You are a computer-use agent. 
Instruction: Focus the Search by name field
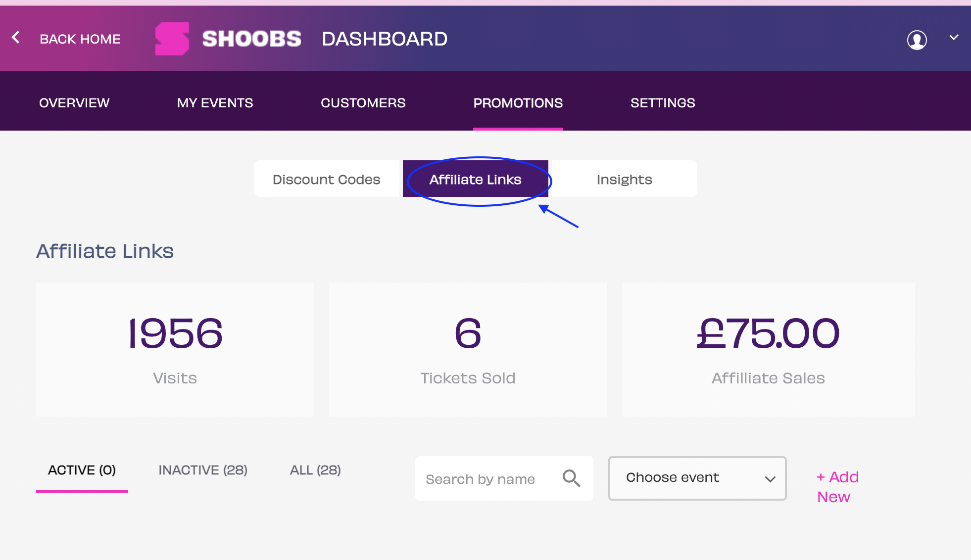[485, 479]
